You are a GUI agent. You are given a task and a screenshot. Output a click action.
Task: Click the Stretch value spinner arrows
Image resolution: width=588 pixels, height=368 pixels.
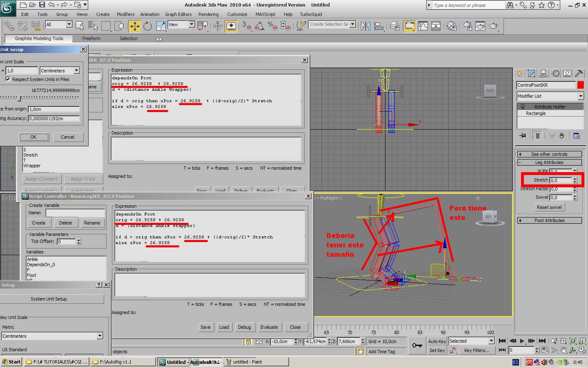(575, 180)
